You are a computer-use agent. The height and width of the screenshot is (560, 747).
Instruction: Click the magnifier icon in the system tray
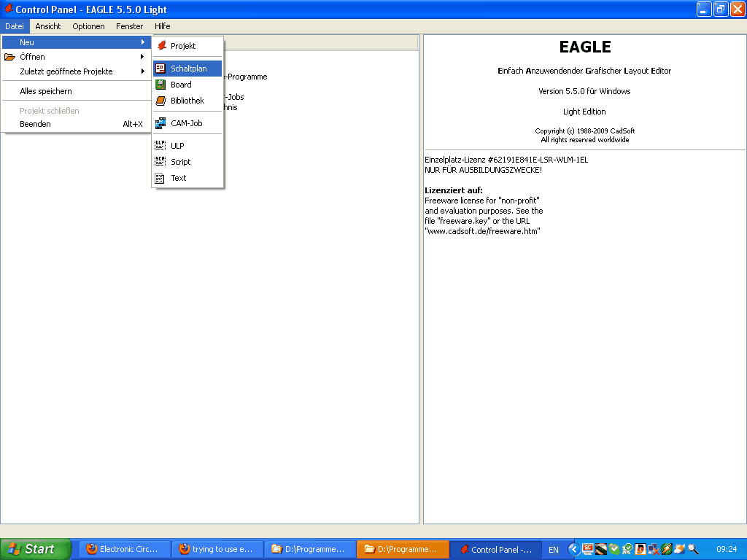[x=693, y=550]
